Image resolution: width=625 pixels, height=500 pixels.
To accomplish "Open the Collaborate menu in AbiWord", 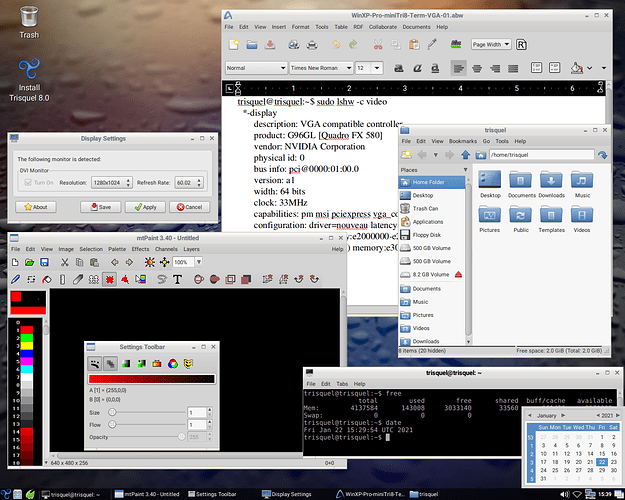I will (x=383, y=27).
